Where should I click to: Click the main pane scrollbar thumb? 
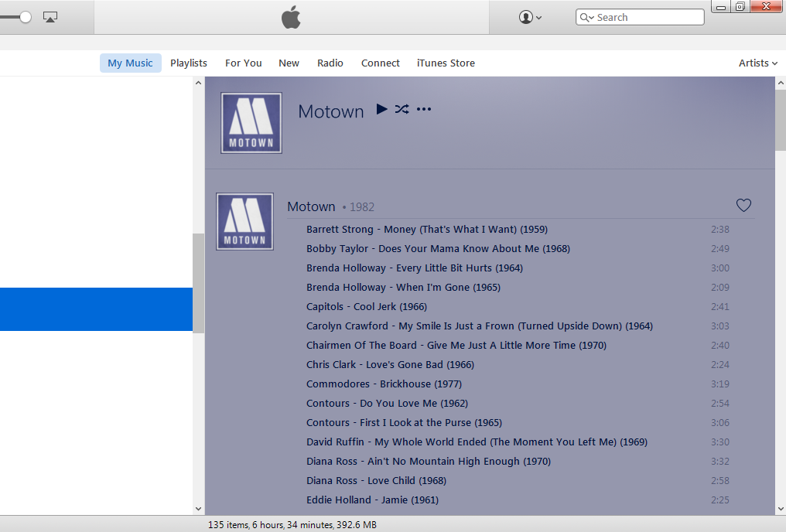pos(781,120)
